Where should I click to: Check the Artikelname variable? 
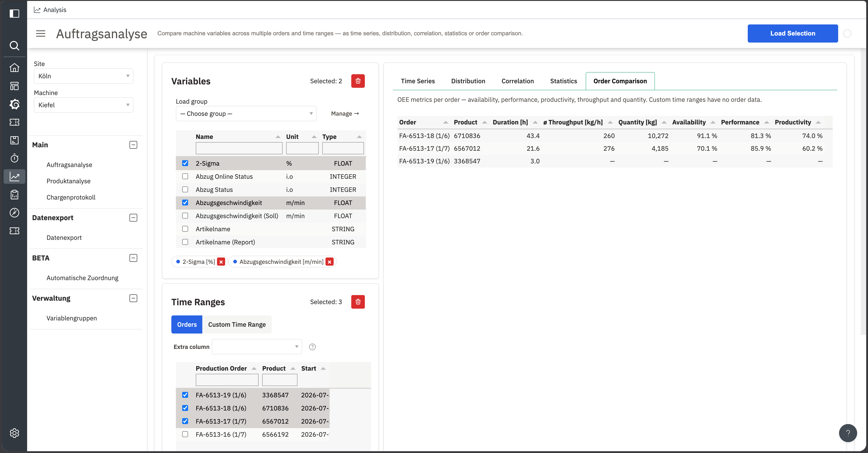(x=185, y=229)
